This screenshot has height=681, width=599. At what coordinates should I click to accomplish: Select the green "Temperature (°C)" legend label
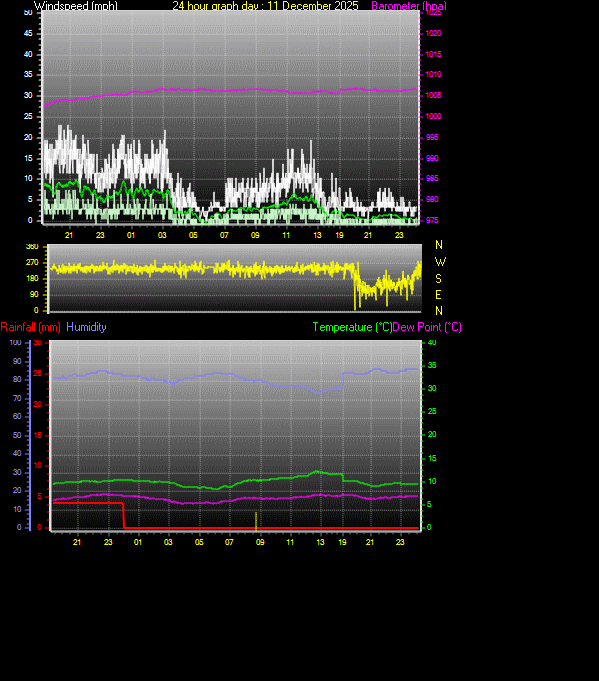coord(352,327)
